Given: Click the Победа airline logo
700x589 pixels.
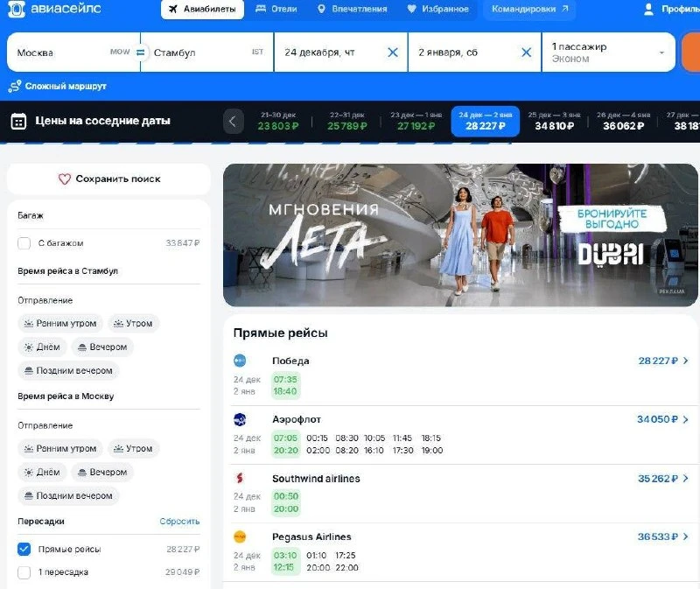Looking at the screenshot, I should click(x=240, y=361).
